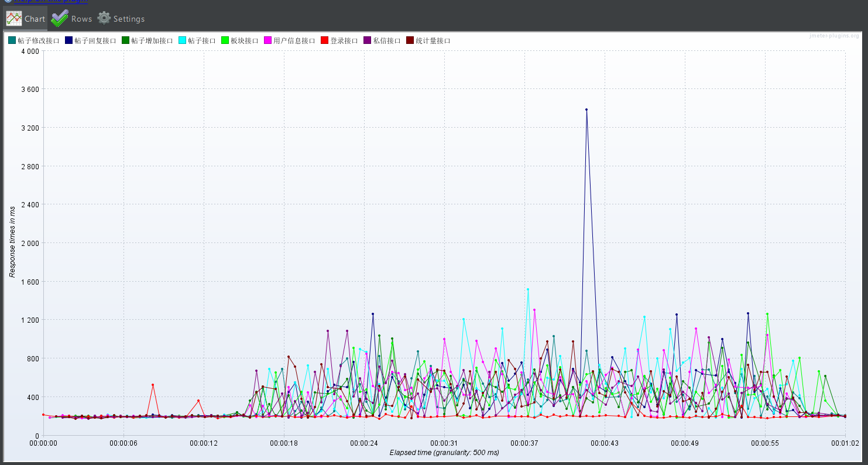The image size is (868, 465).
Task: Click the 00:00:24 x-axis tick label
Action: pyautogui.click(x=364, y=443)
